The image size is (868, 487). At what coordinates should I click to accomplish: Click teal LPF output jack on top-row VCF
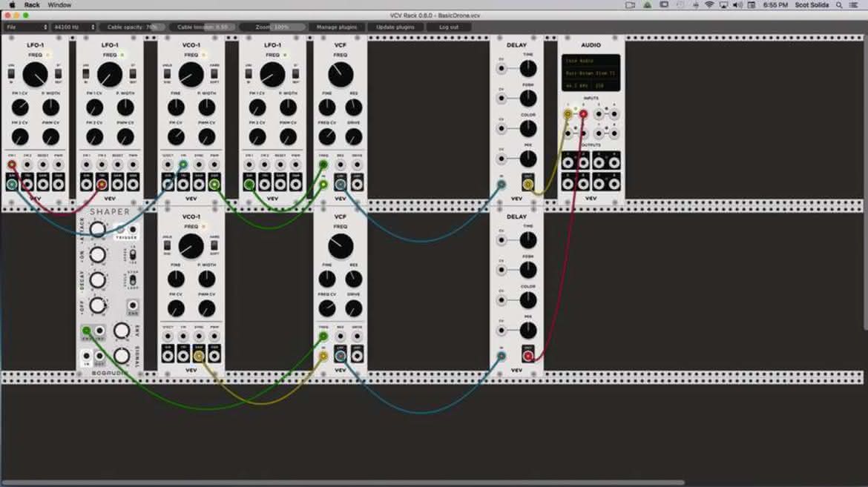[341, 185]
